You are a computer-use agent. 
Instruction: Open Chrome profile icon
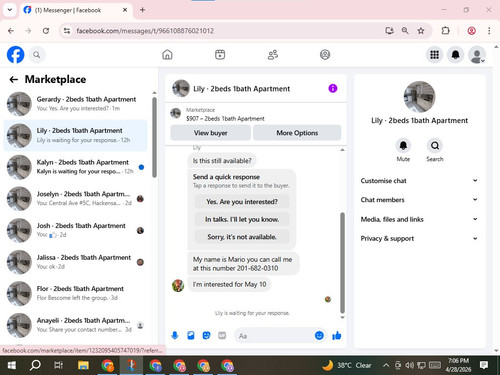471,31
